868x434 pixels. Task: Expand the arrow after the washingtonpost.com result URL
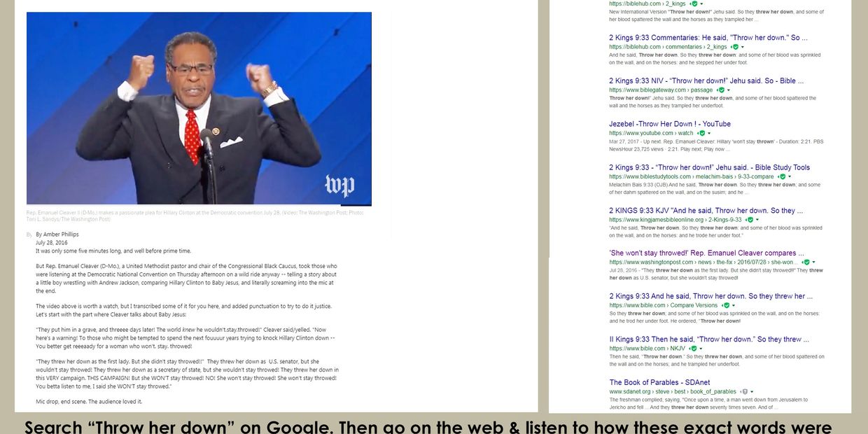(813, 262)
